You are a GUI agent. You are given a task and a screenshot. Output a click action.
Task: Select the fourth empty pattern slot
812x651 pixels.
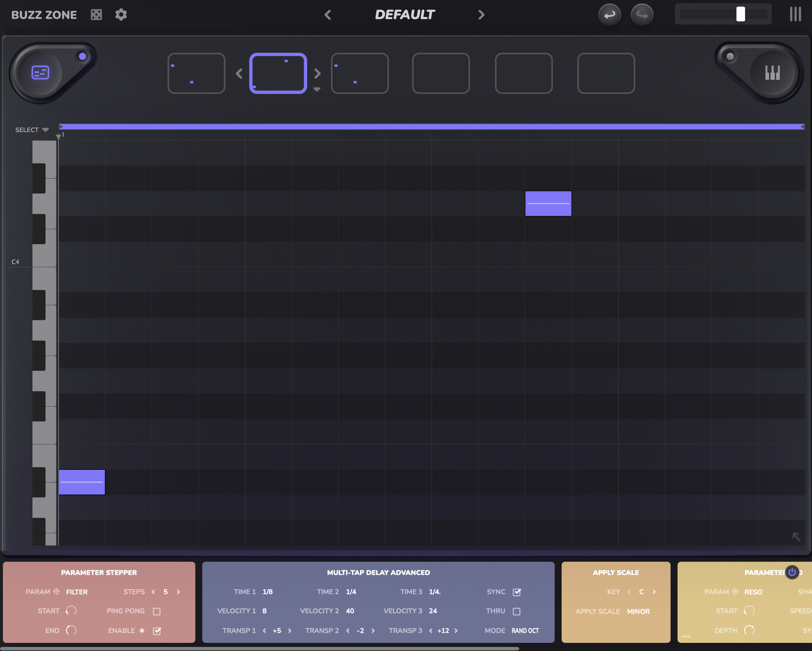pyautogui.click(x=441, y=73)
